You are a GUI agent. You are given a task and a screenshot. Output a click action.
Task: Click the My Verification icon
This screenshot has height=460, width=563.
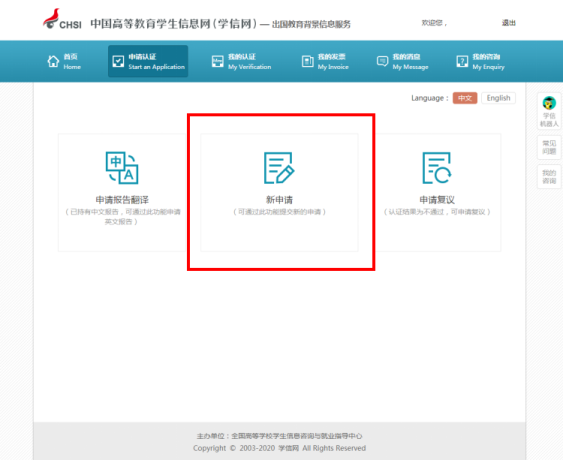pos(218,61)
